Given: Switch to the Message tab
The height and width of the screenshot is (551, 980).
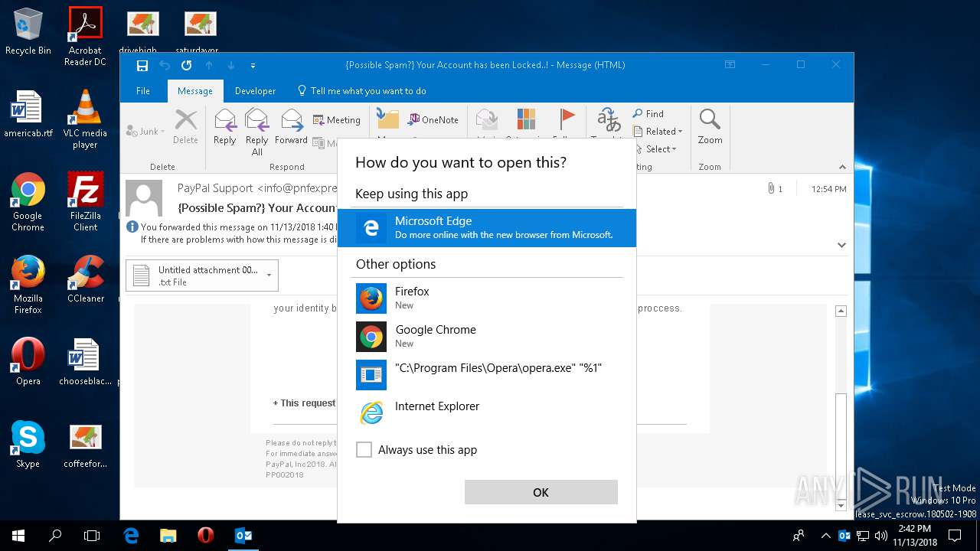Looking at the screenshot, I should pos(195,91).
